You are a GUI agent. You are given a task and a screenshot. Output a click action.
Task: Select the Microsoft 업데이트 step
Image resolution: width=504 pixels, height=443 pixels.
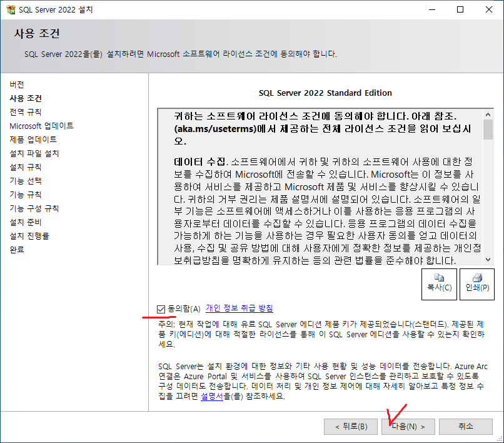[x=41, y=126]
